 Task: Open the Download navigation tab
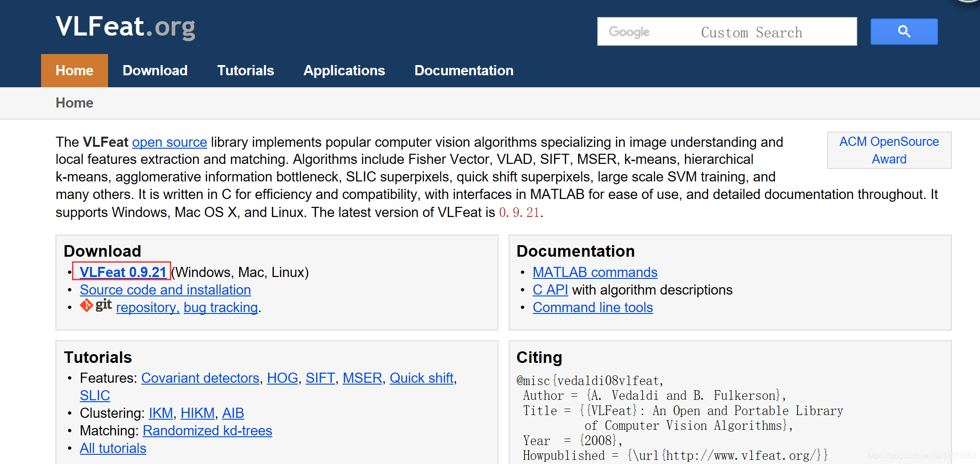point(155,71)
